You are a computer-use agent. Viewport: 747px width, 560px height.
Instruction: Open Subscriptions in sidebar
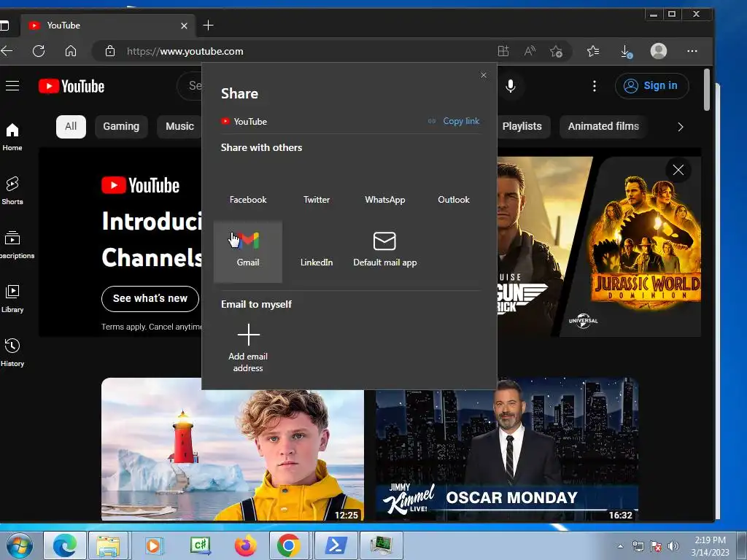click(x=15, y=245)
